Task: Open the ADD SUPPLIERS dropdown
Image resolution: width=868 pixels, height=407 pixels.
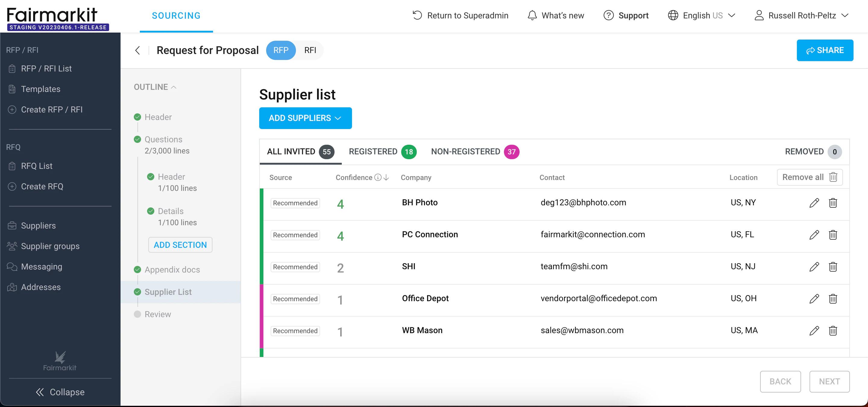Action: click(305, 118)
